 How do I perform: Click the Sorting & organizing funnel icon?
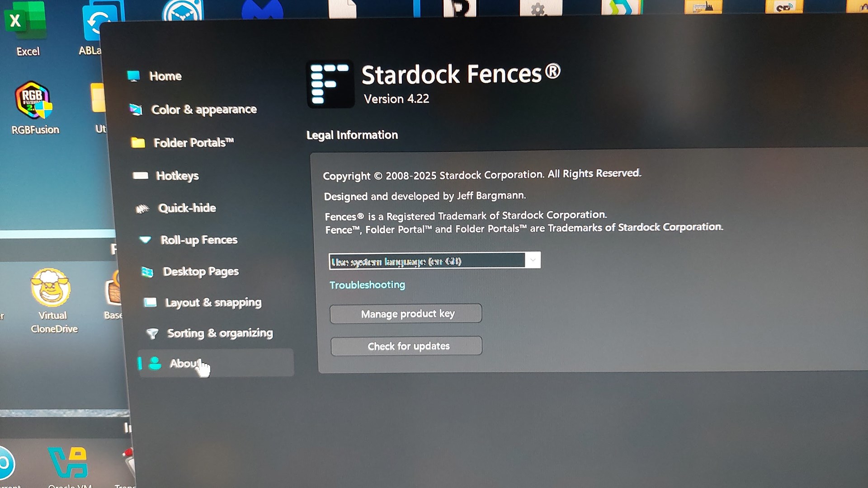coord(152,333)
